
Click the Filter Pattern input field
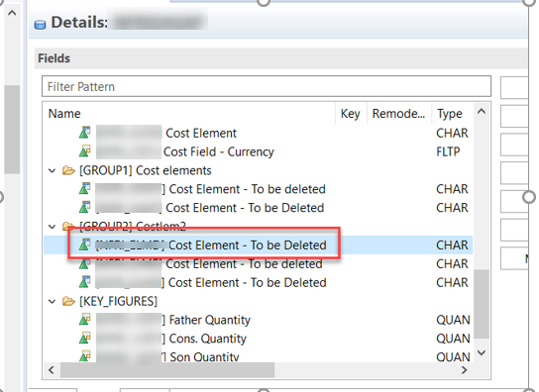[x=267, y=86]
